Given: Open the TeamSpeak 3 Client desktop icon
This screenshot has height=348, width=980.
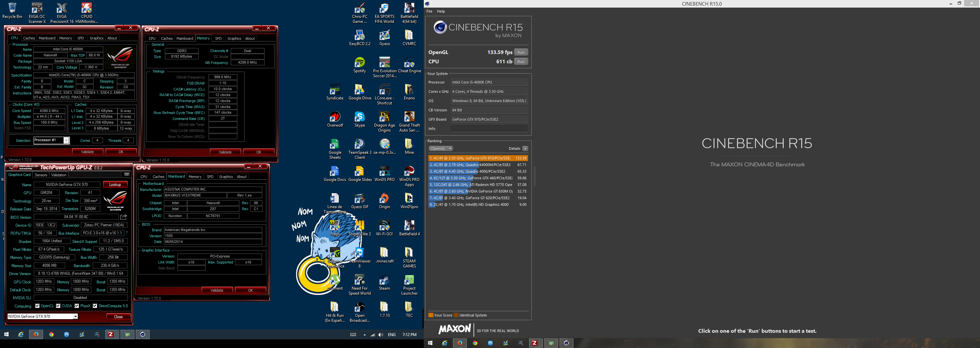Looking at the screenshot, I should click(360, 149).
